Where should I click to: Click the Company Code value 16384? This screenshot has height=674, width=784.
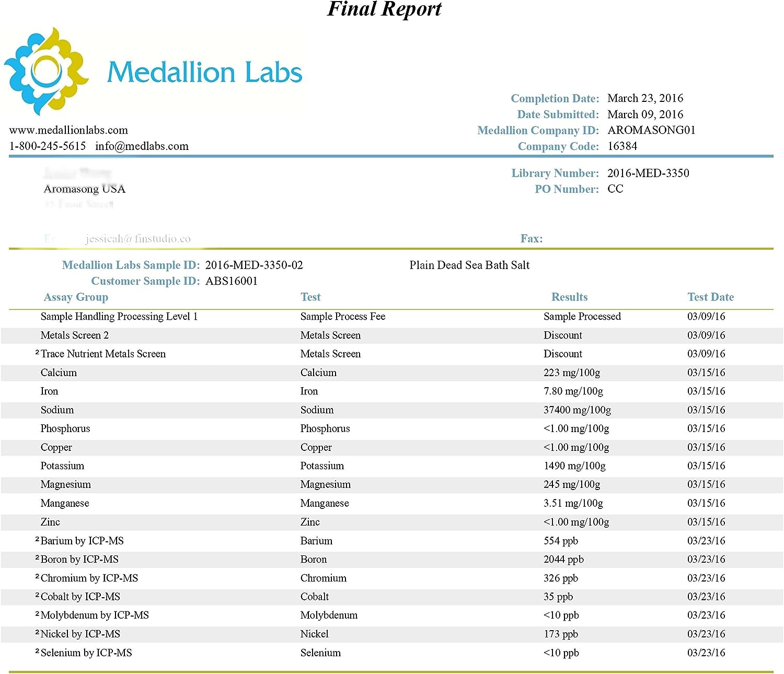(x=622, y=146)
